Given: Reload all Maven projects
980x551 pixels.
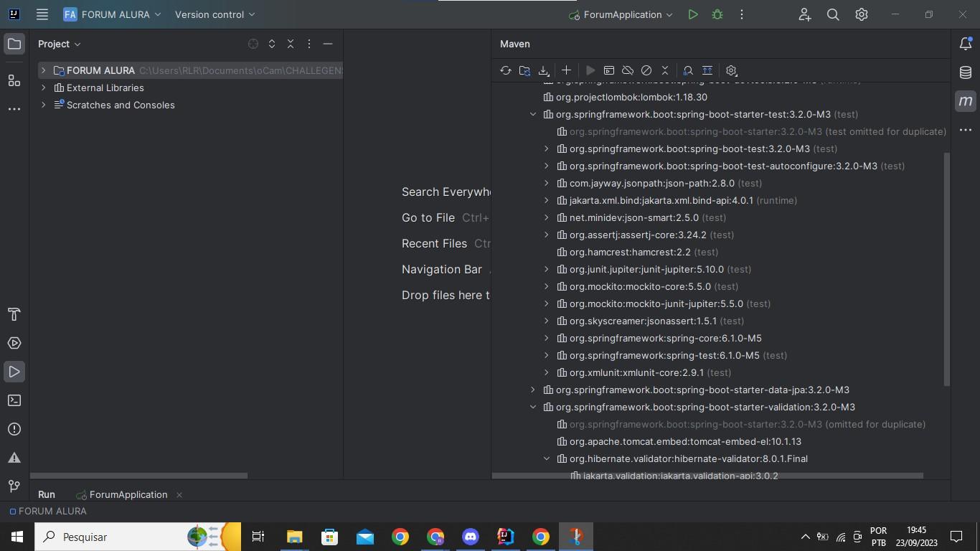Looking at the screenshot, I should [506, 70].
